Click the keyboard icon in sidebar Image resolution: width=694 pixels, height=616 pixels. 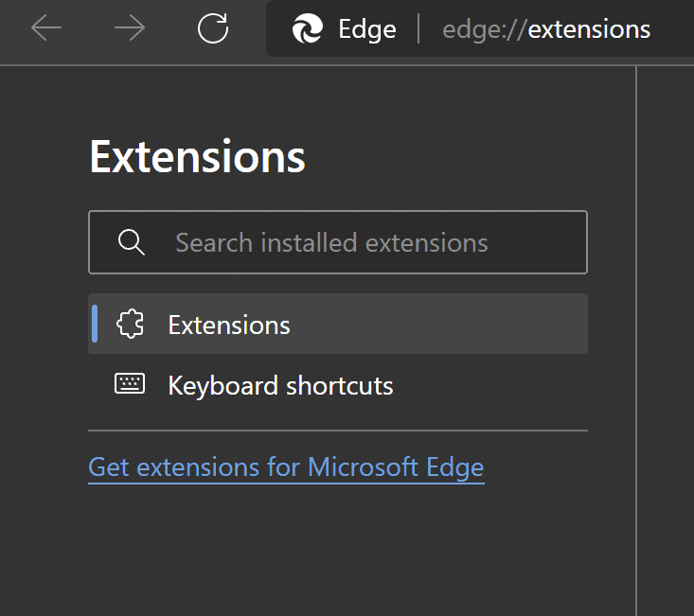(x=130, y=384)
